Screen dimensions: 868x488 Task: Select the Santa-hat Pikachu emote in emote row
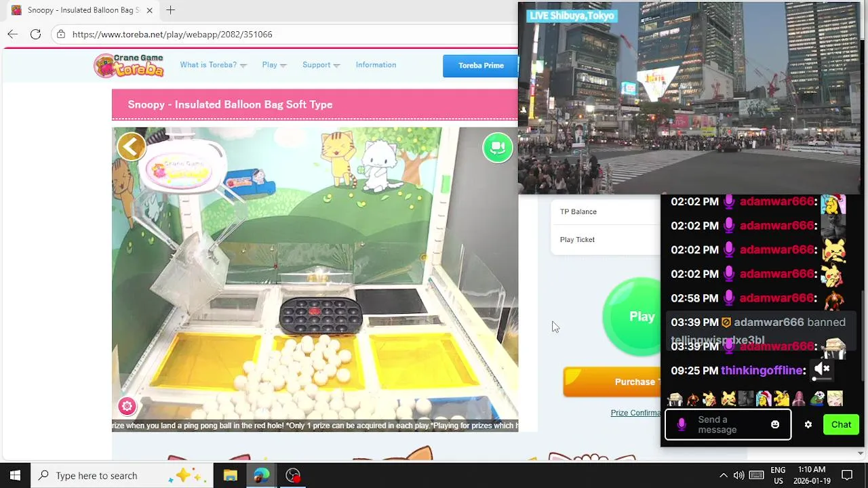tap(764, 399)
